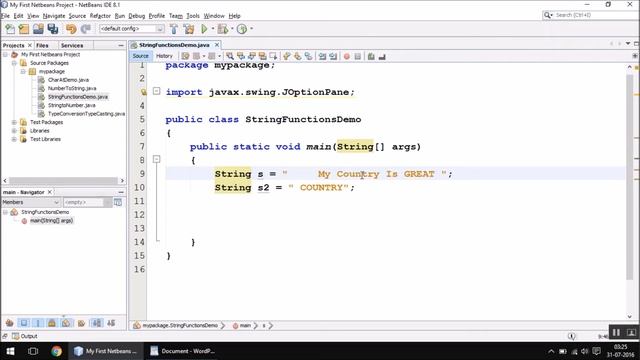Switch to the Services tab

(72, 45)
